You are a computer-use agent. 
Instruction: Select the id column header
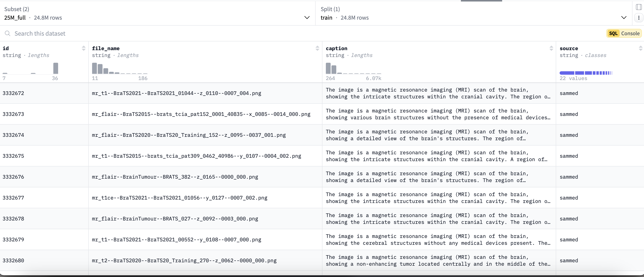tap(6, 48)
